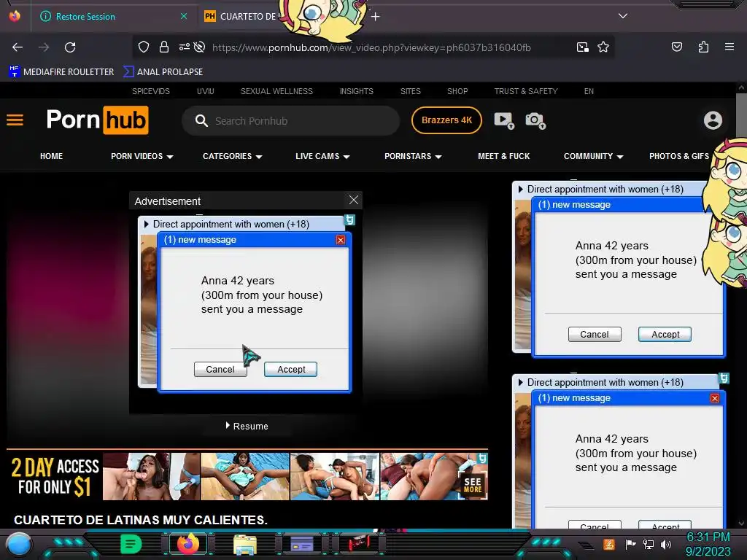Open the browser extensions icon
Image resolution: width=747 pixels, height=560 pixels.
[x=703, y=47]
